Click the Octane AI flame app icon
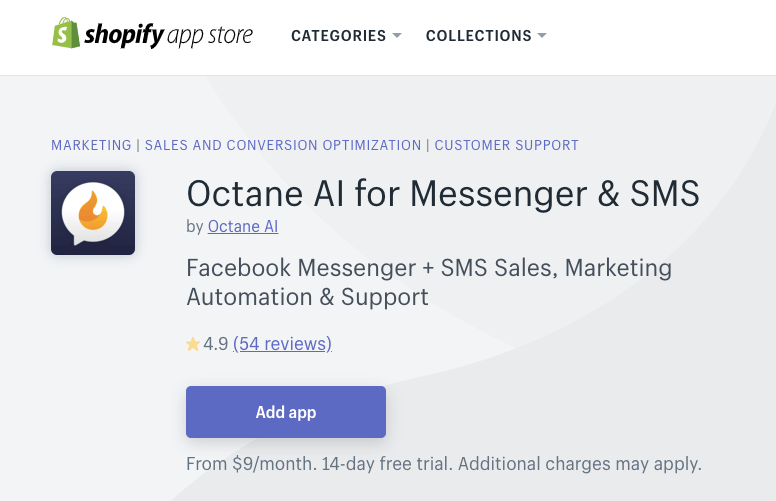Image resolution: width=776 pixels, height=501 pixels. [93, 213]
